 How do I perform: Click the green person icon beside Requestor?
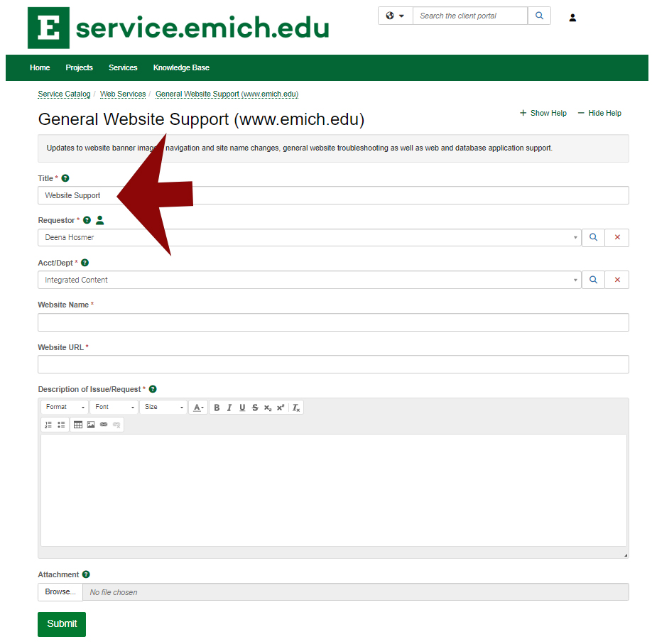[x=100, y=220]
